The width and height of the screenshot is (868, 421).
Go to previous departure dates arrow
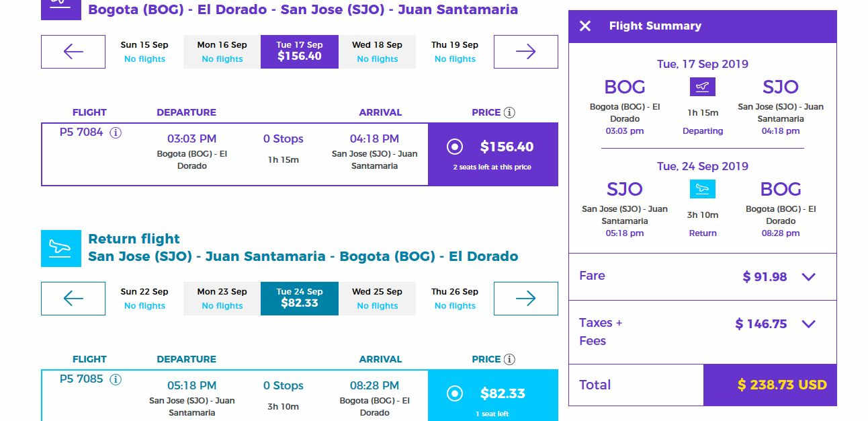[73, 52]
